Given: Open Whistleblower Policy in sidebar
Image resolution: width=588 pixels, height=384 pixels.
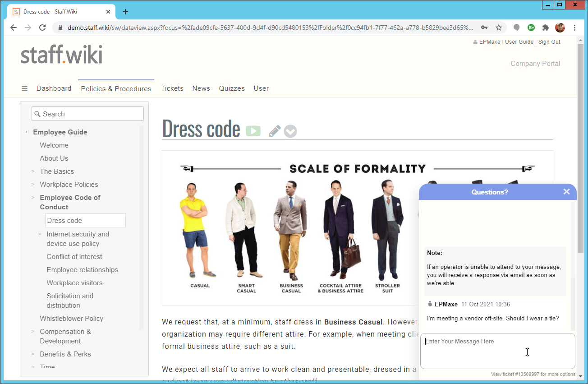Looking at the screenshot, I should pos(71,319).
